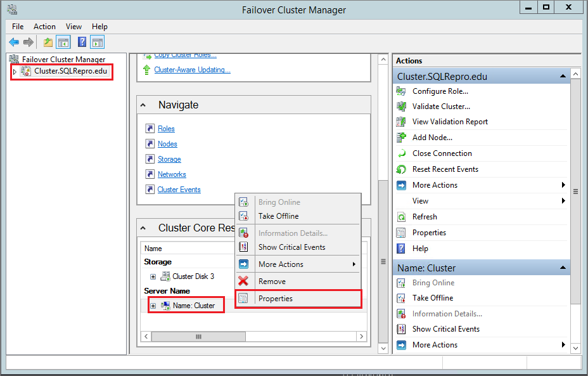Image resolution: width=588 pixels, height=376 pixels.
Task: Choose Show Critical Events in context menu
Action: (297, 247)
